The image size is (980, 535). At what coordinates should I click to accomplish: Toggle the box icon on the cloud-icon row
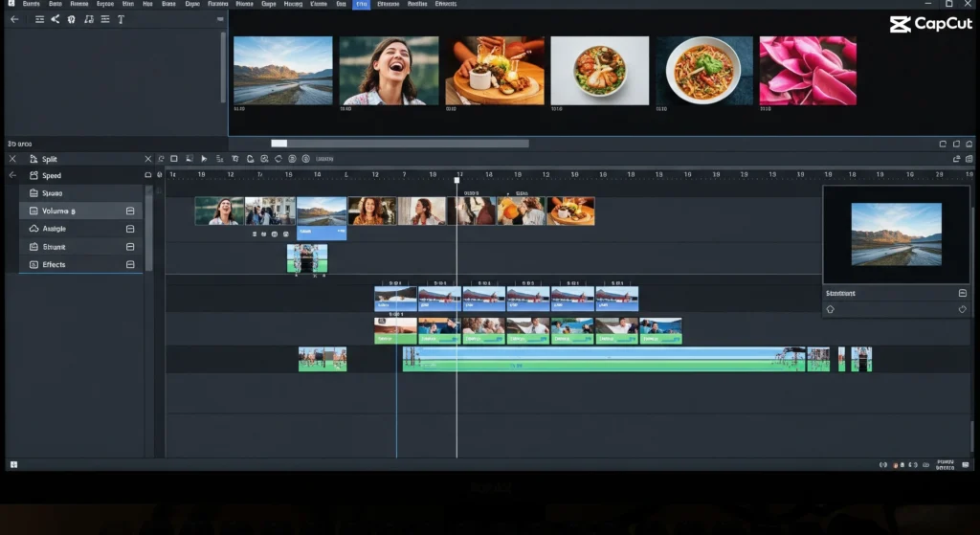130,229
